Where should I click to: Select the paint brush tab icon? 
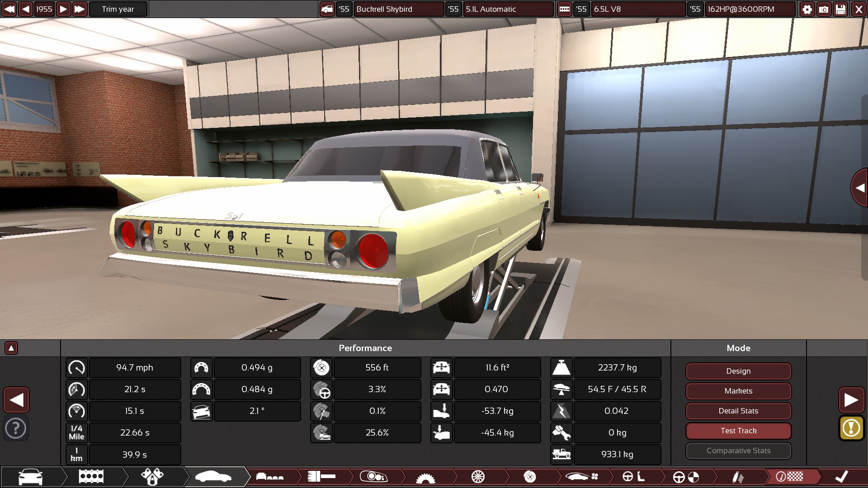(x=321, y=477)
